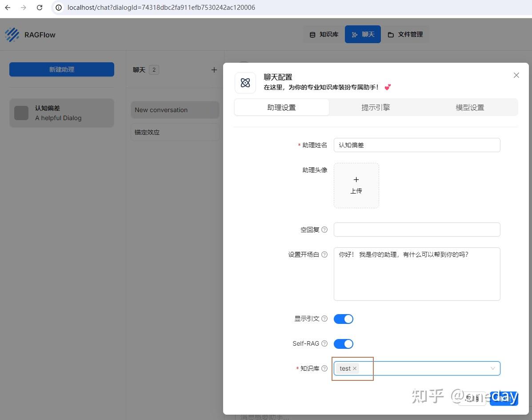Open the 知识库 selection dropdown
Image resolution: width=532 pixels, height=420 pixels.
coord(492,368)
